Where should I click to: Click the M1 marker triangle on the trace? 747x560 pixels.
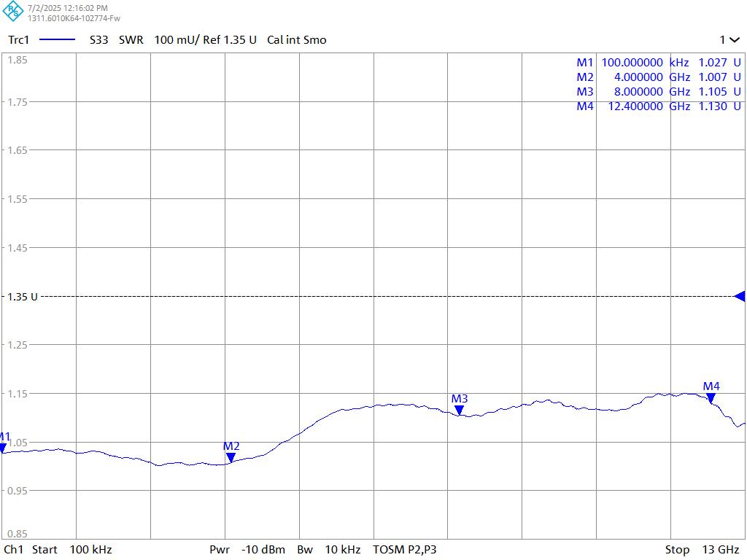coord(3,448)
